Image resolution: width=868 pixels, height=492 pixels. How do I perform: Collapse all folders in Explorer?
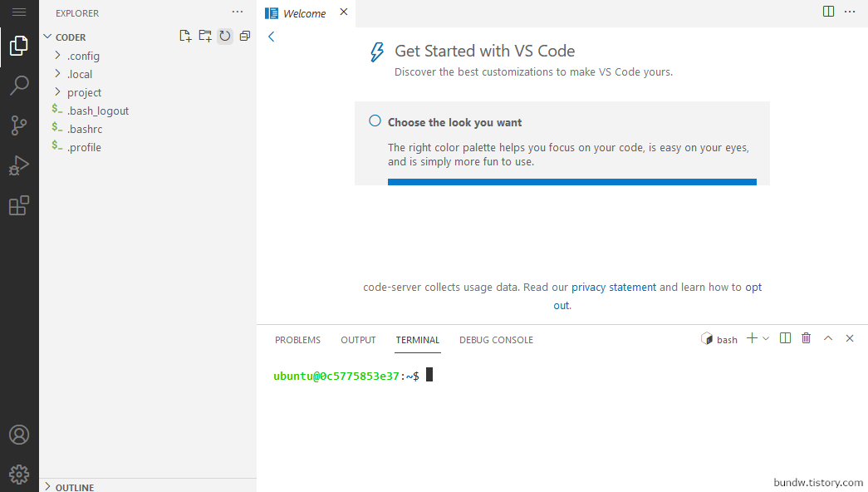coord(245,37)
